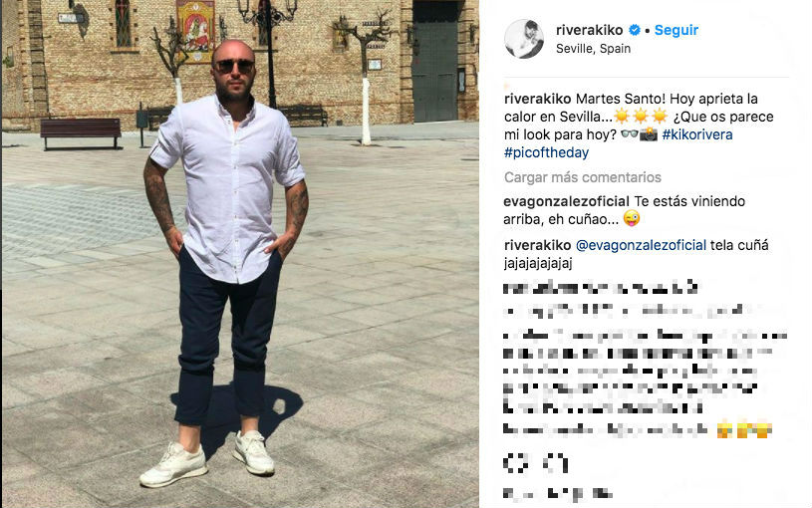The image size is (812, 508).
Task: Click riverakiko's username at the caption start
Action: [x=538, y=99]
